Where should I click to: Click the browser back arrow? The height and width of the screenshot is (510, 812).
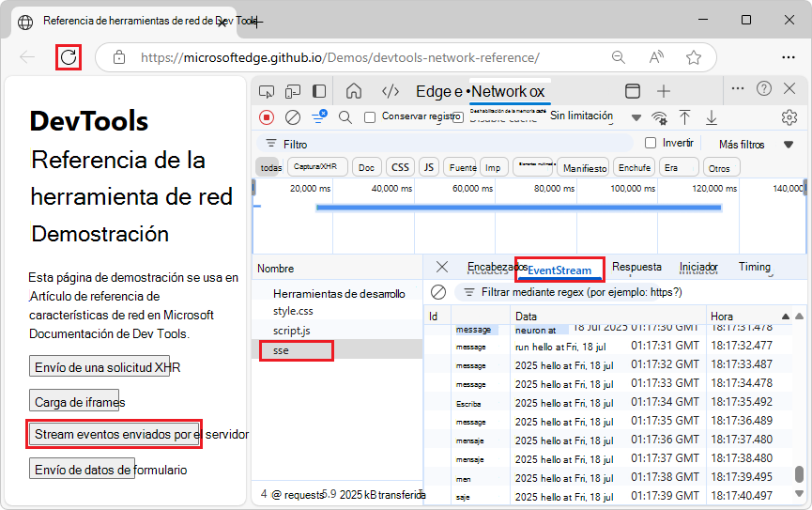27,57
